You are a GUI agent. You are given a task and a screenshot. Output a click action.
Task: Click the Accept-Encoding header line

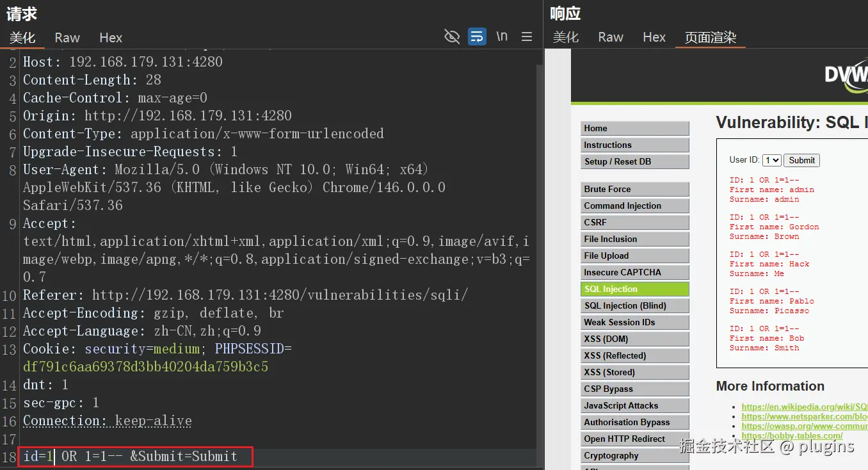coord(154,313)
